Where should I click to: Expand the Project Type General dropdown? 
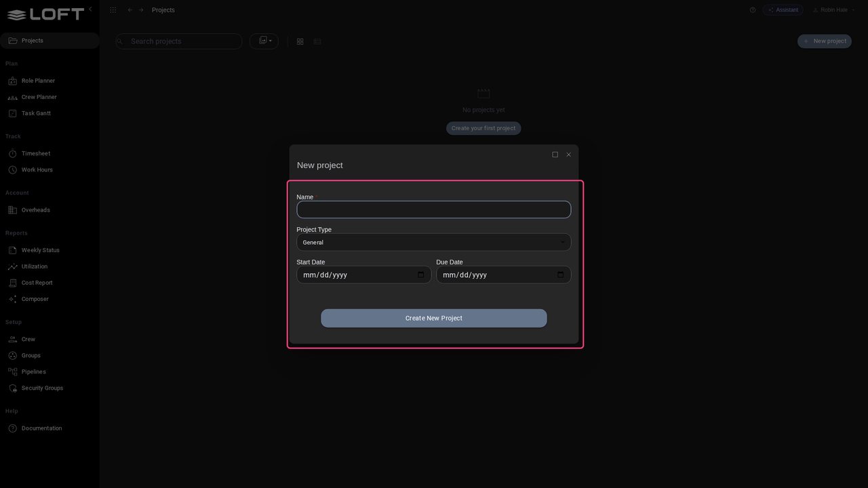coord(433,243)
